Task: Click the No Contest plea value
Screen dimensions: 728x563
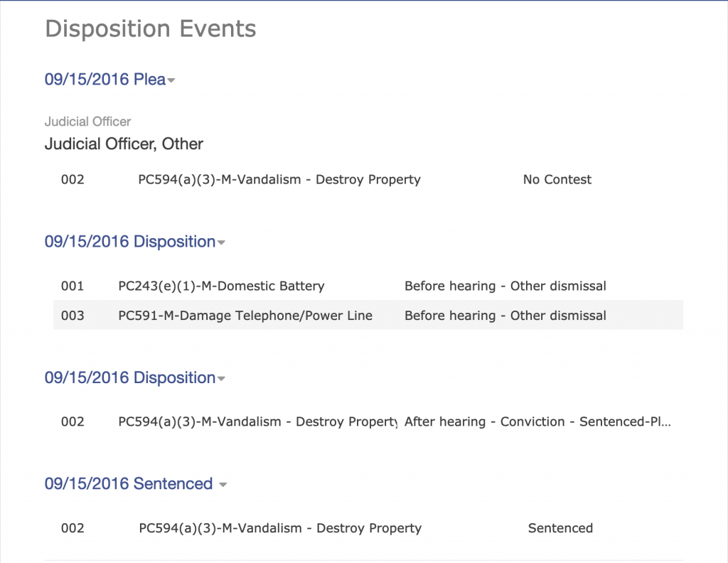Action: coord(557,180)
